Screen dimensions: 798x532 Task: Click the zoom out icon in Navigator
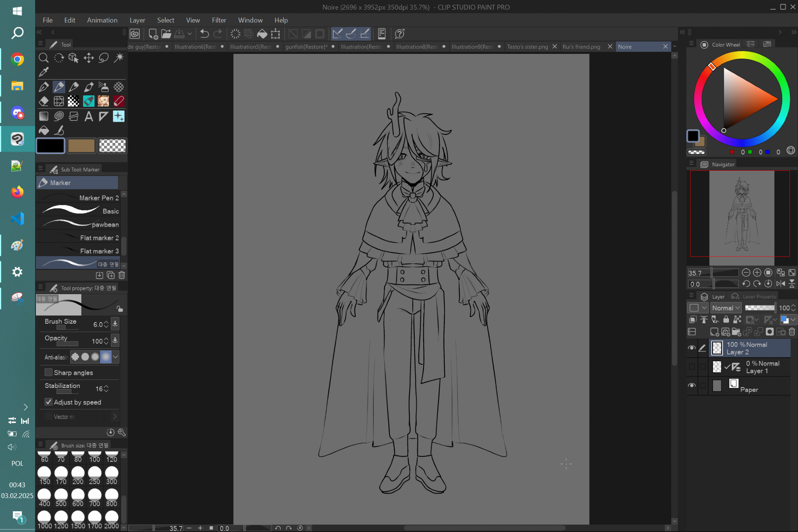pos(746,273)
